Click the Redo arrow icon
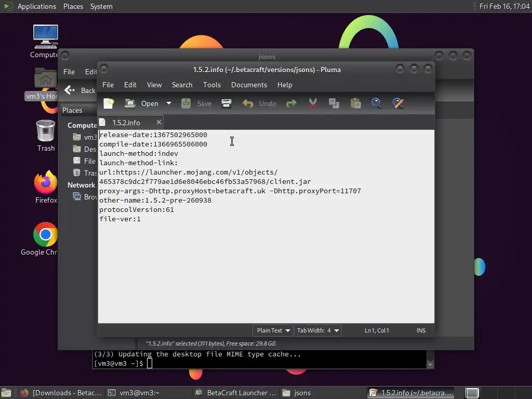The image size is (532, 399). (x=291, y=103)
